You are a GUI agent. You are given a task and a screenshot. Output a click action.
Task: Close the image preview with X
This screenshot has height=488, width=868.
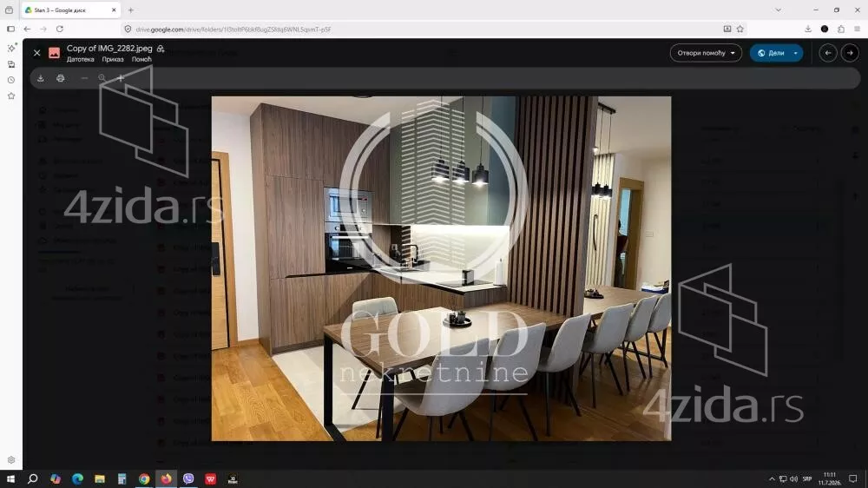pos(37,53)
